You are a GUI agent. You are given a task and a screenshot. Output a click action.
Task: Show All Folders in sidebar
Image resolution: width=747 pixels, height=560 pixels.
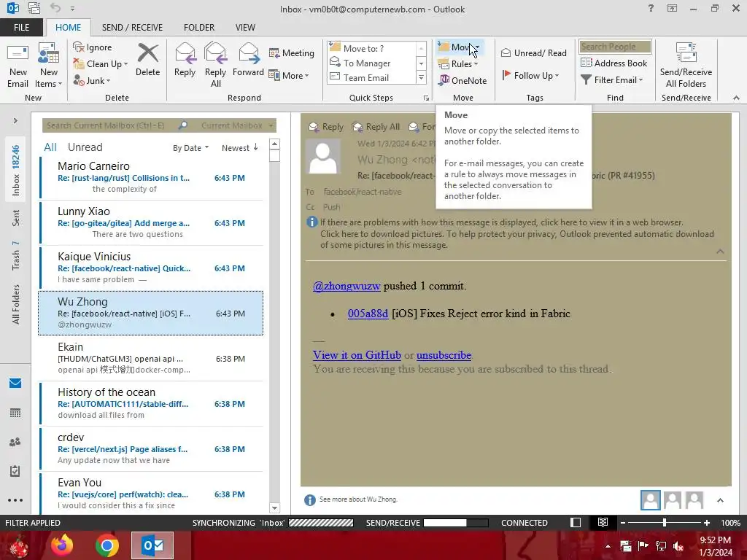point(16,304)
